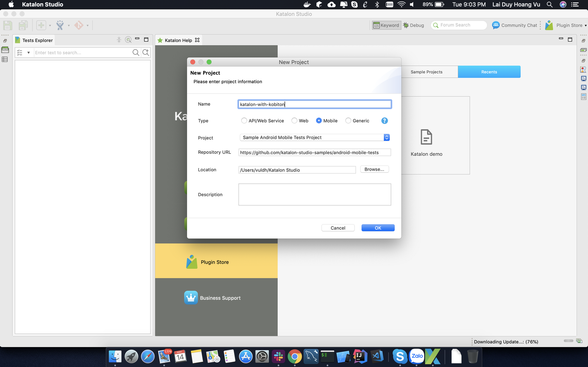Maximize the Tests Explorer panel
Viewport: 588px width, 367px height.
(146, 40)
